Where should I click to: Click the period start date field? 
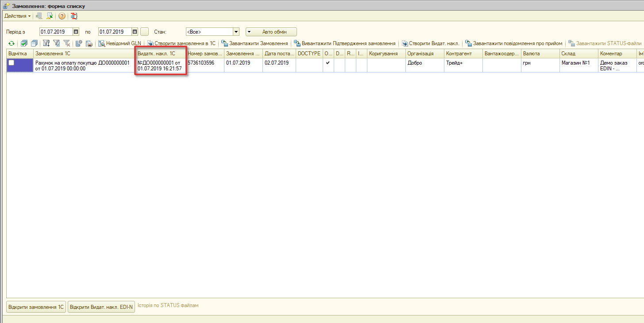click(x=56, y=32)
